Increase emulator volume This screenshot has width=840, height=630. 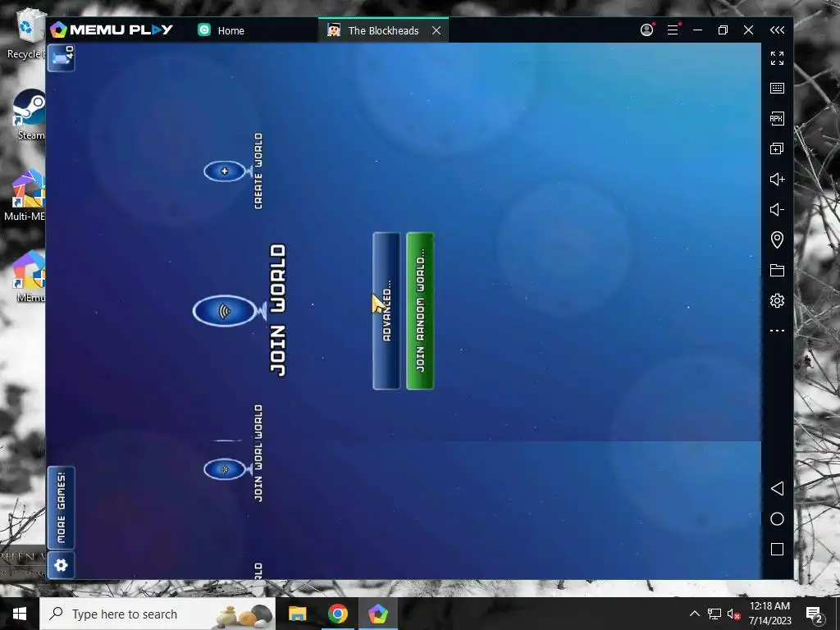point(778,179)
